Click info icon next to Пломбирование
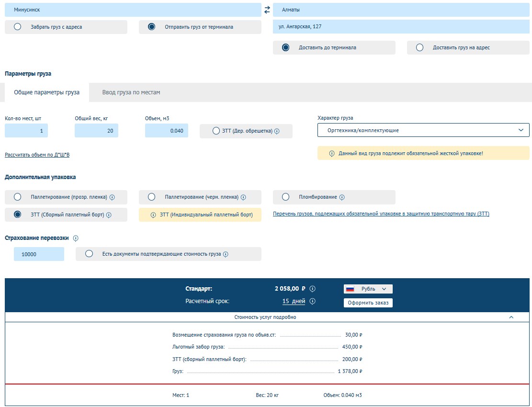Screen dimensions: 532x407 coord(342,197)
